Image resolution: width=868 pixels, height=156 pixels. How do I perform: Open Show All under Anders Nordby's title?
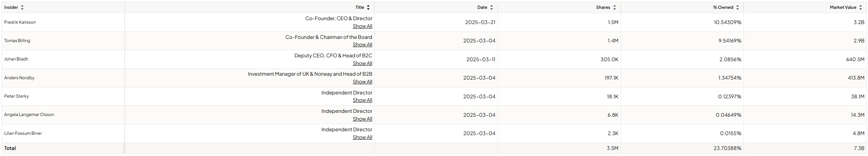(x=362, y=82)
